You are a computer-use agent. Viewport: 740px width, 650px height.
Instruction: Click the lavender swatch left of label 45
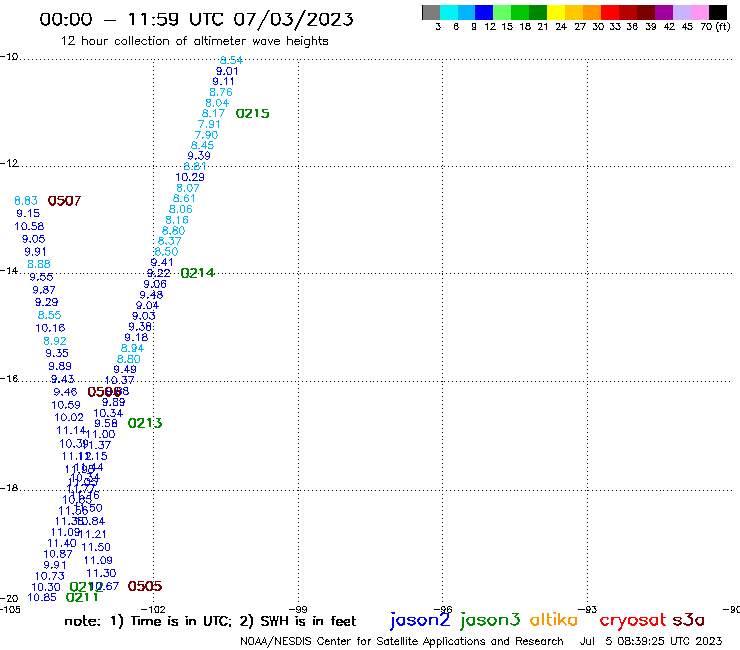coord(681,12)
